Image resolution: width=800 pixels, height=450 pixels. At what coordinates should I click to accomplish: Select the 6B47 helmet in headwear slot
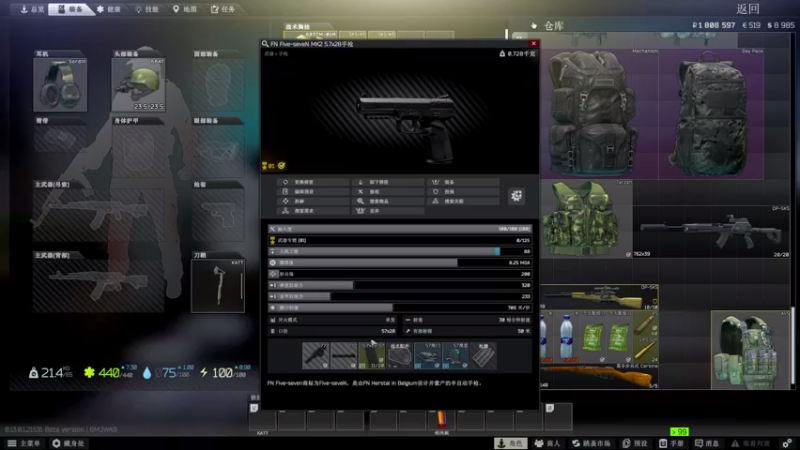click(138, 85)
